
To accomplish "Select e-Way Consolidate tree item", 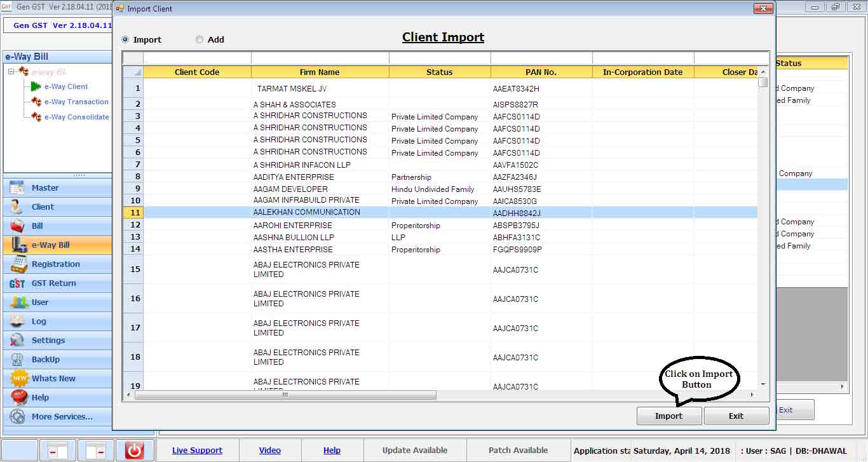I will click(x=76, y=117).
